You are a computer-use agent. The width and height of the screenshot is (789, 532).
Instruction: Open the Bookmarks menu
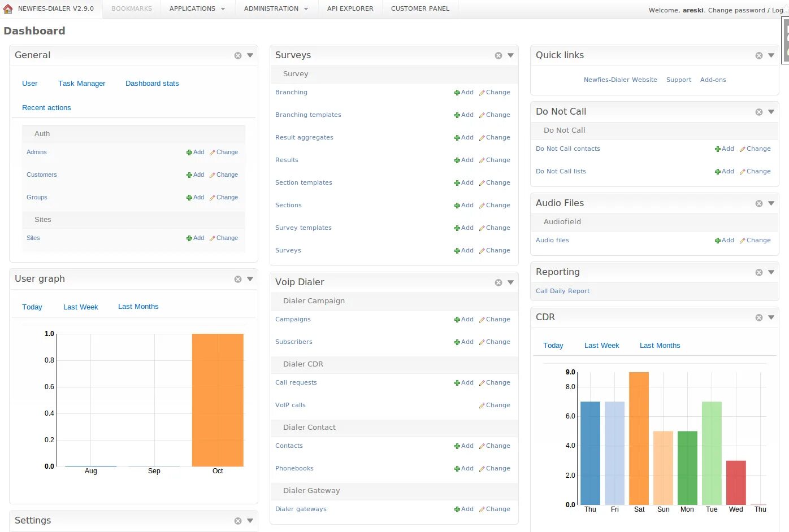132,9
